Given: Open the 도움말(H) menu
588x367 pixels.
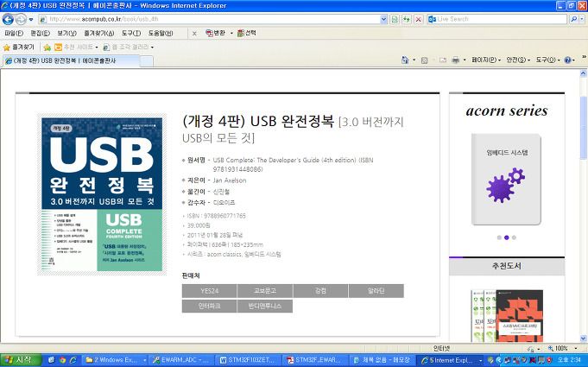Looking at the screenshot, I should tap(161, 34).
